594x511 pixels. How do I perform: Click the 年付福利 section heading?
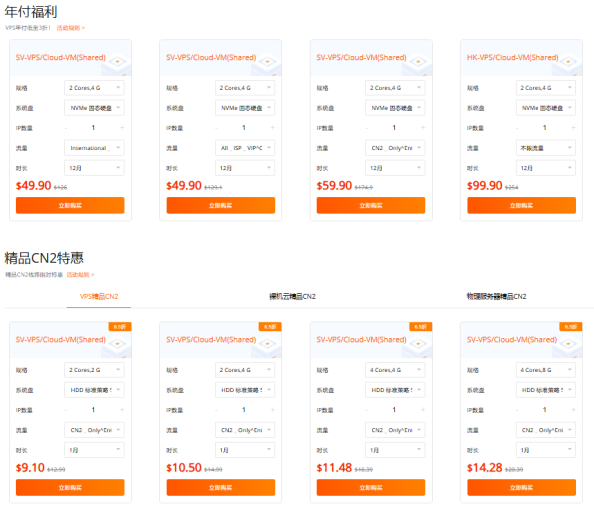pos(31,12)
